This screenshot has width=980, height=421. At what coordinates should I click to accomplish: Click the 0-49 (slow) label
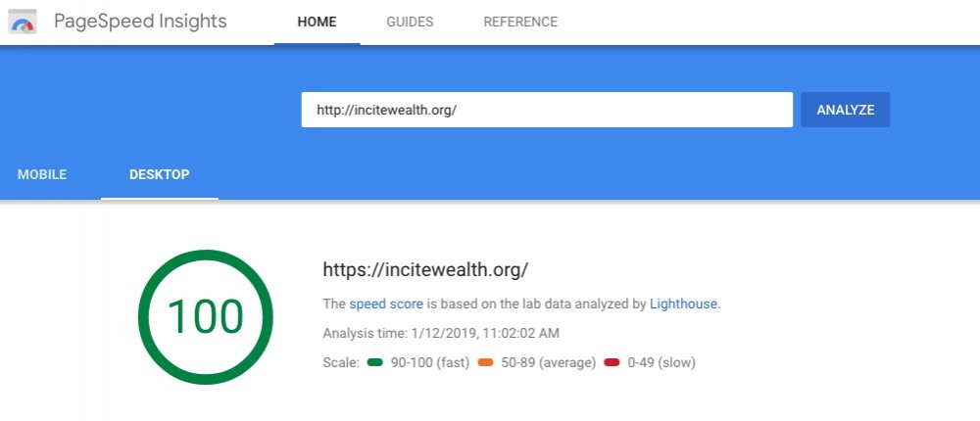[x=661, y=363]
